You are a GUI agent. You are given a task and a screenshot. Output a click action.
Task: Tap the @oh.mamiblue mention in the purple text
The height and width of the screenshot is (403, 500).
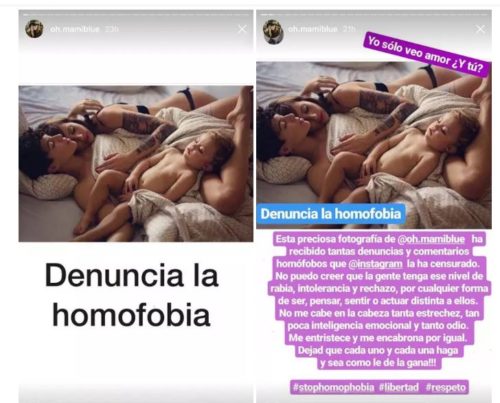coord(431,239)
